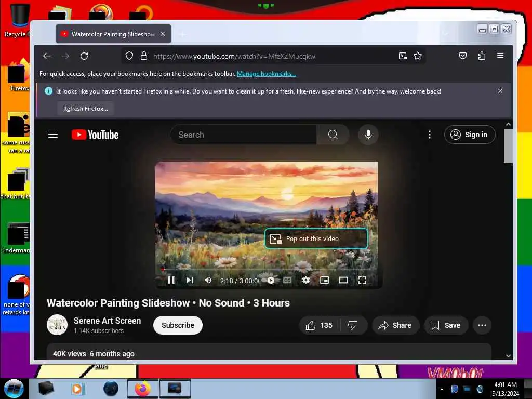Enter full screen mode
This screenshot has width=532, height=399.
point(362,280)
